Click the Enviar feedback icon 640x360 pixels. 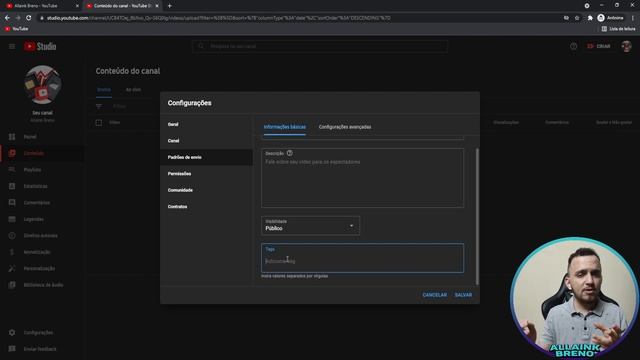point(12,349)
